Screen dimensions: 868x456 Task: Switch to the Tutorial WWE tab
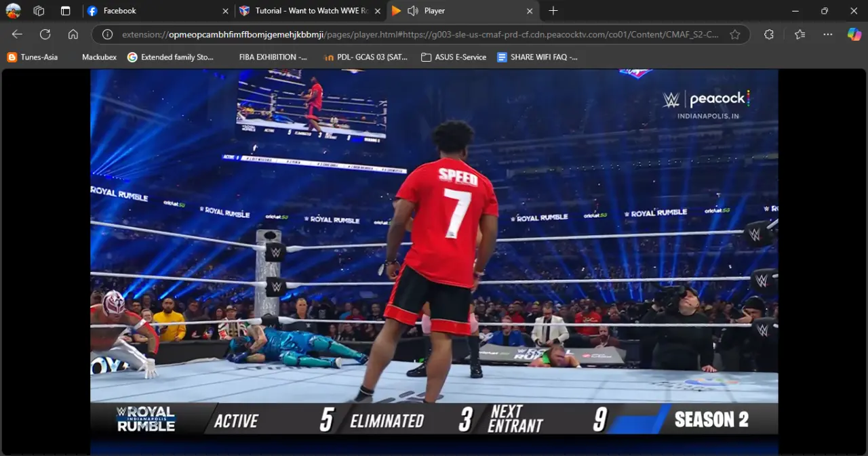pyautogui.click(x=311, y=11)
